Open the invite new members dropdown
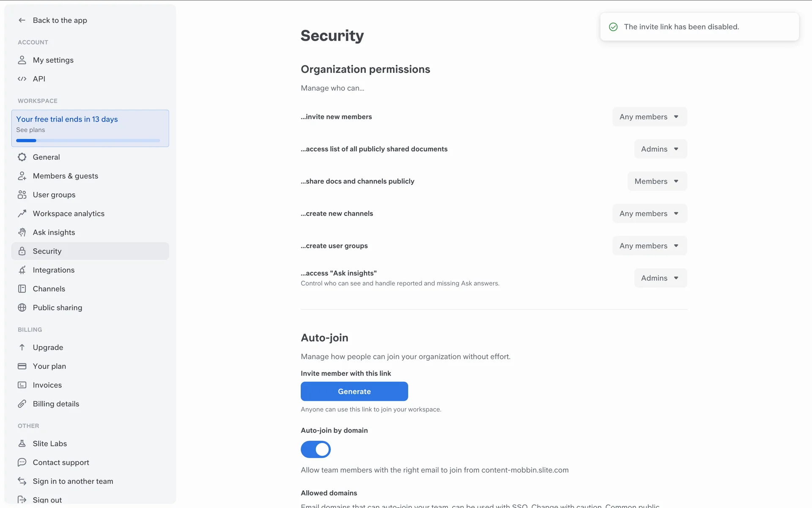Viewport: 812px width, 508px height. coord(649,117)
